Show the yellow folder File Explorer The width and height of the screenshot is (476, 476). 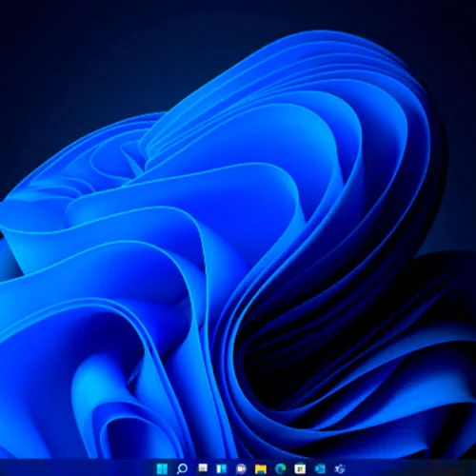[x=261, y=468]
